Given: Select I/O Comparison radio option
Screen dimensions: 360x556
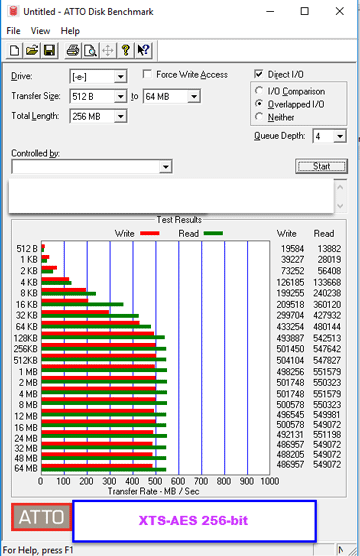Looking at the screenshot, I should coord(259,91).
